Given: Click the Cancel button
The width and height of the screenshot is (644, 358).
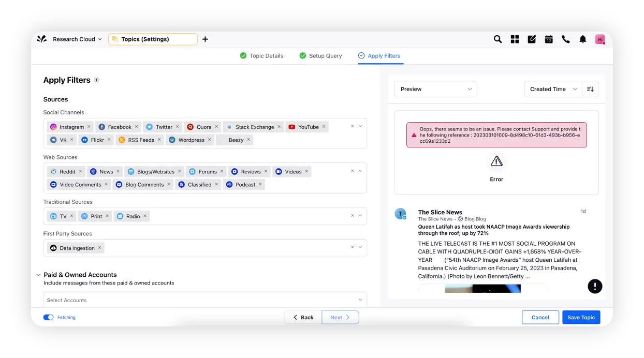Looking at the screenshot, I should tap(540, 317).
